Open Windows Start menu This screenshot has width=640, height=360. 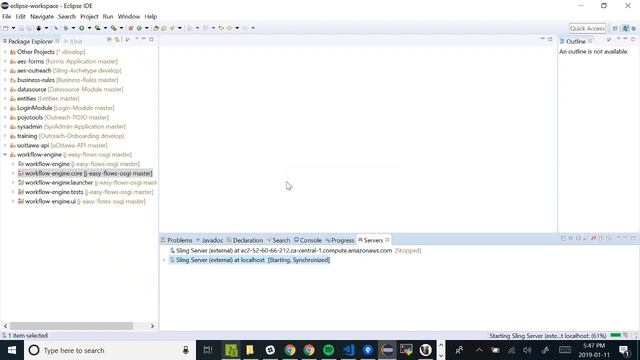click(12, 350)
